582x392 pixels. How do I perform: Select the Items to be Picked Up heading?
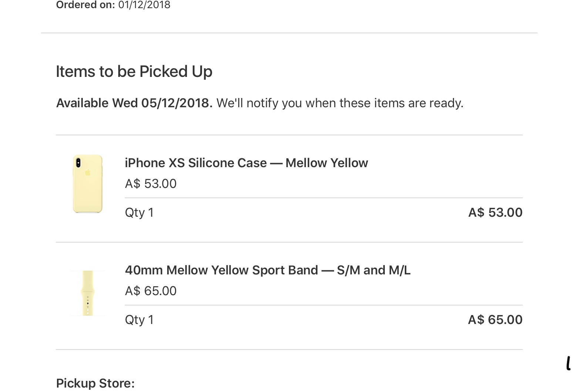point(134,71)
